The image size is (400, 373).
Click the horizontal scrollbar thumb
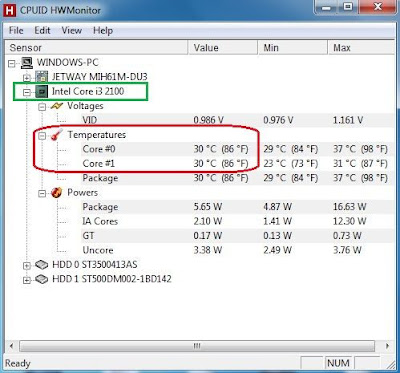point(197,346)
